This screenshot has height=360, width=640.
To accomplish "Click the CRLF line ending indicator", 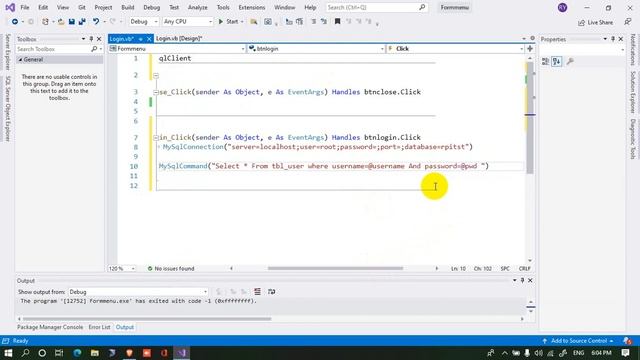I will point(524,269).
